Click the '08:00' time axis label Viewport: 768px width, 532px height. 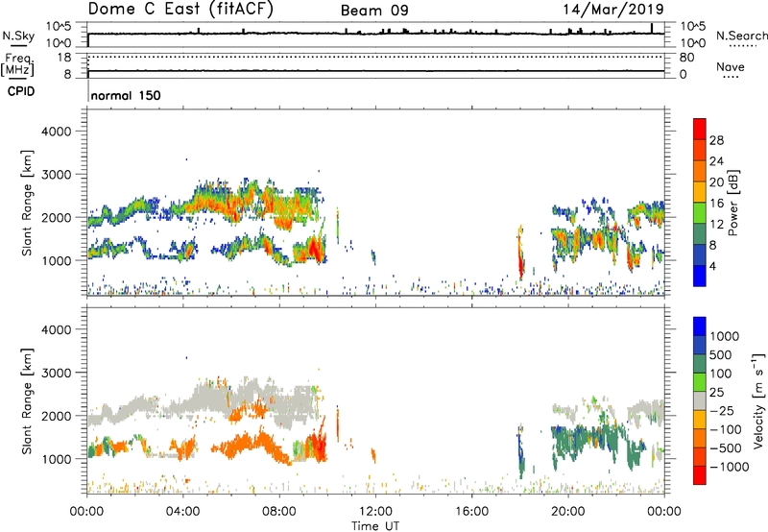pos(279,512)
